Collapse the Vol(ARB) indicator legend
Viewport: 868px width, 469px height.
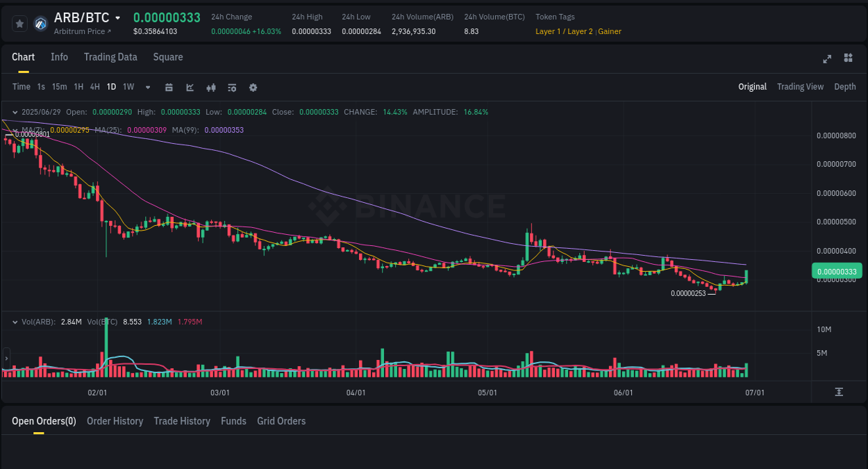click(15, 322)
